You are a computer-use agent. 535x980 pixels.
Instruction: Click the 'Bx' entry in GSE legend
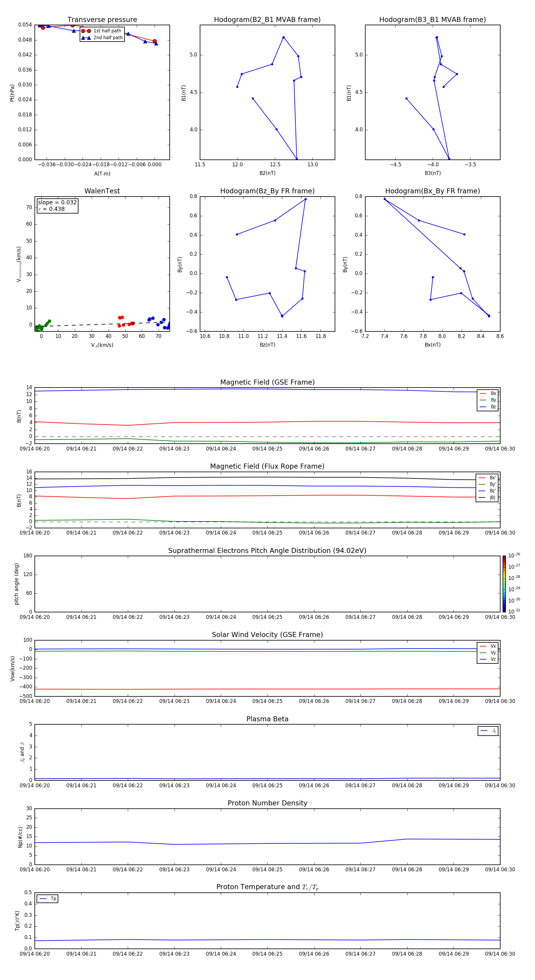point(488,393)
